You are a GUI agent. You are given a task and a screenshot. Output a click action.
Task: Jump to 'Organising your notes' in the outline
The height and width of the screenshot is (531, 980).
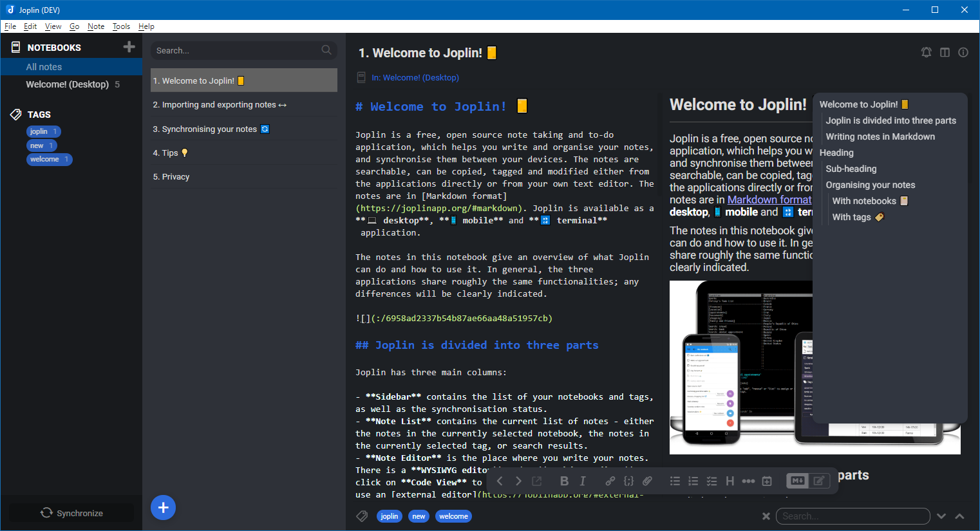point(871,185)
